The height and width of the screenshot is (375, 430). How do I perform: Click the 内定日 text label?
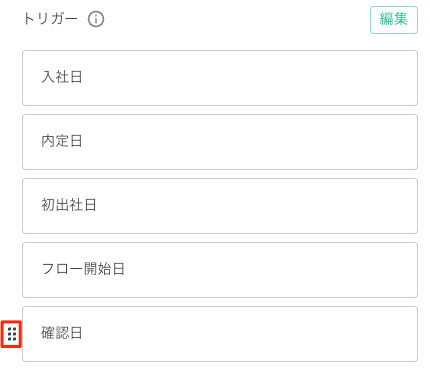pos(62,141)
